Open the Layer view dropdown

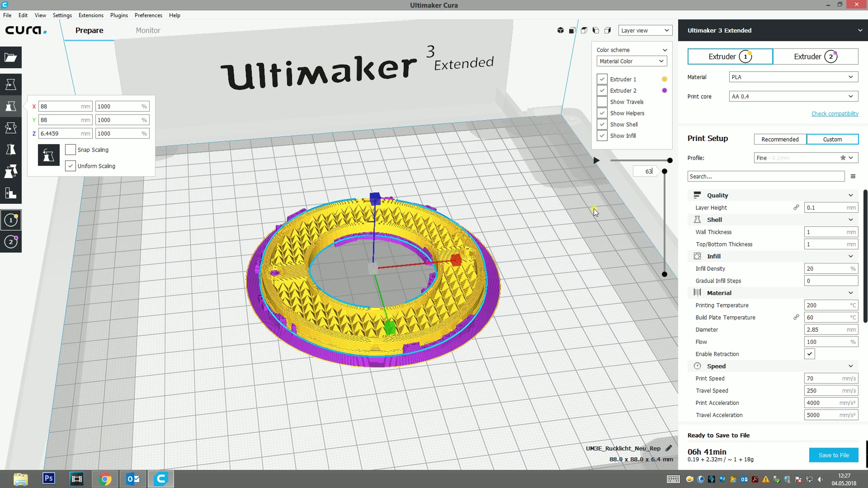pos(645,30)
